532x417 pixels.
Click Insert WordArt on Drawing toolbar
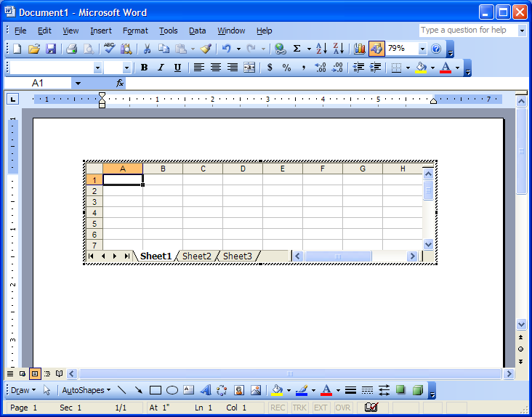(x=206, y=390)
